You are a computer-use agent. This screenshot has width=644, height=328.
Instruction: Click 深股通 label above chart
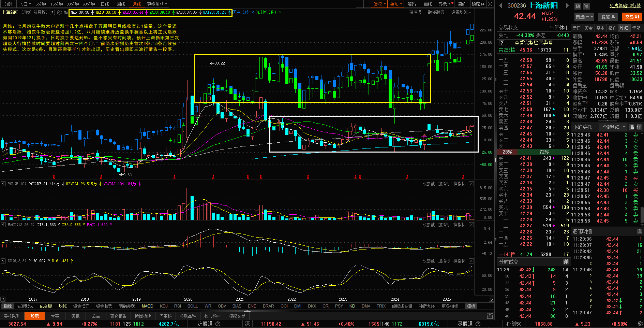[415, 12]
